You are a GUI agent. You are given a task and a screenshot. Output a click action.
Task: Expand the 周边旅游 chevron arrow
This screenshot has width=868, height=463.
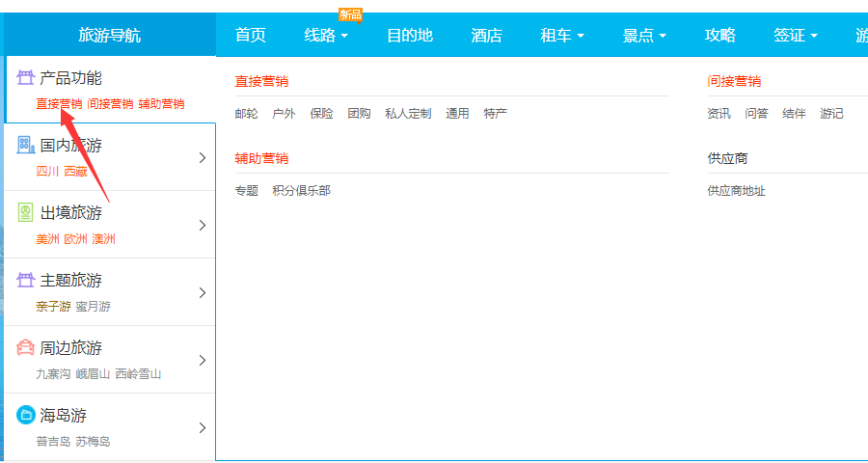(x=202, y=360)
